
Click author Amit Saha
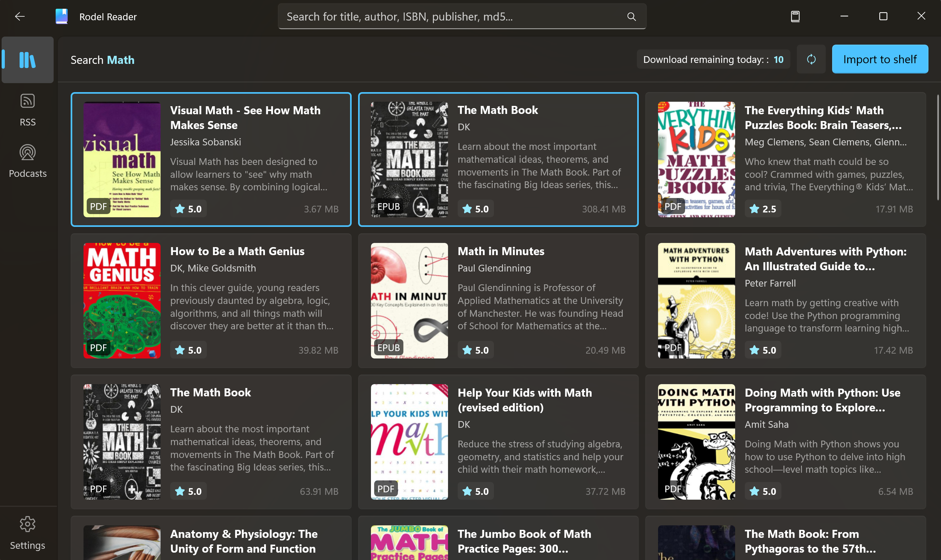767,424
